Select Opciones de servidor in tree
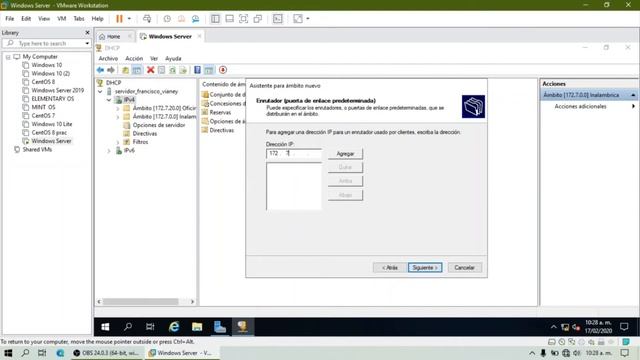Image resolution: width=640 pixels, height=360 pixels. [158, 125]
